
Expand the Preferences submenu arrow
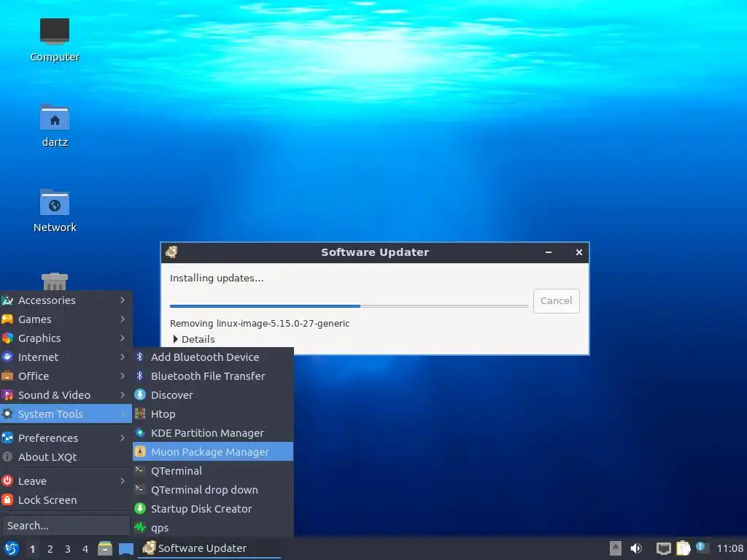[x=123, y=437]
